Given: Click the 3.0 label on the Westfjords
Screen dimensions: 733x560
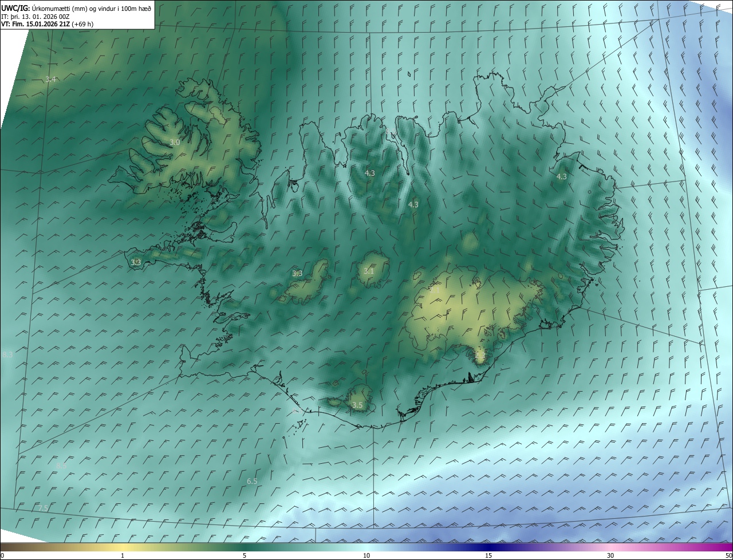Looking at the screenshot, I should point(175,142).
